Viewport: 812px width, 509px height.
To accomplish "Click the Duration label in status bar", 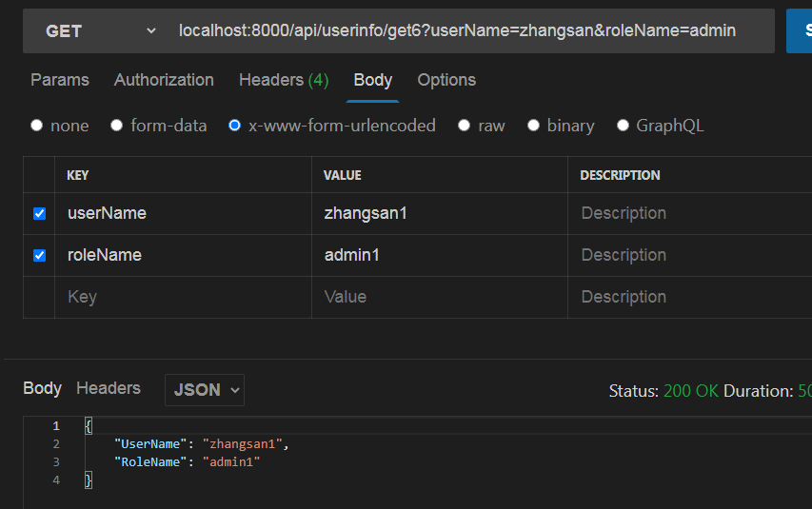I will 758,391.
